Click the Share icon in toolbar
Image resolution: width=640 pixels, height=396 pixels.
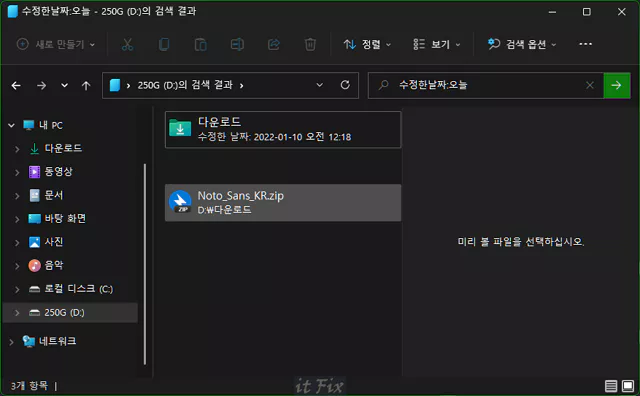274,44
